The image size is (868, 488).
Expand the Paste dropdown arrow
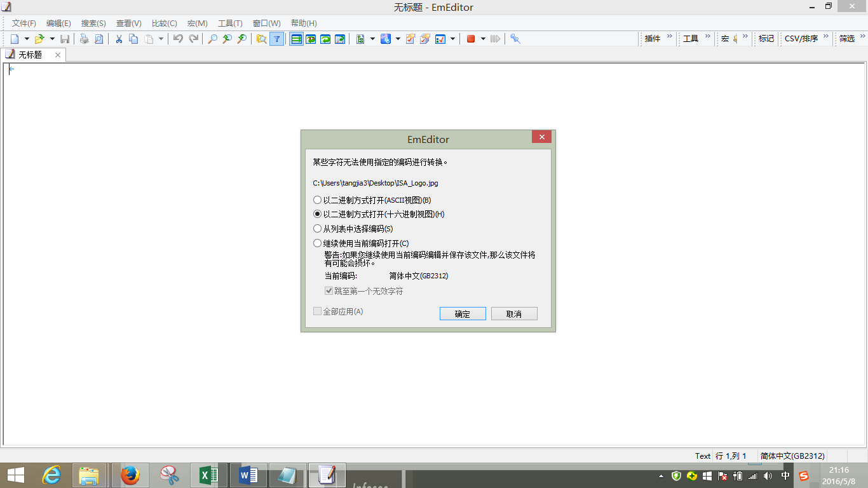click(x=161, y=39)
